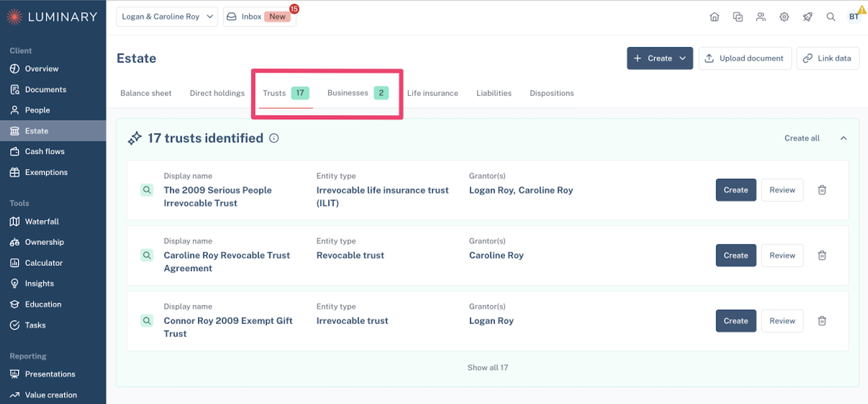
Task: Review Connor Roy 2009 Exempt Gift Trust
Action: coord(782,321)
